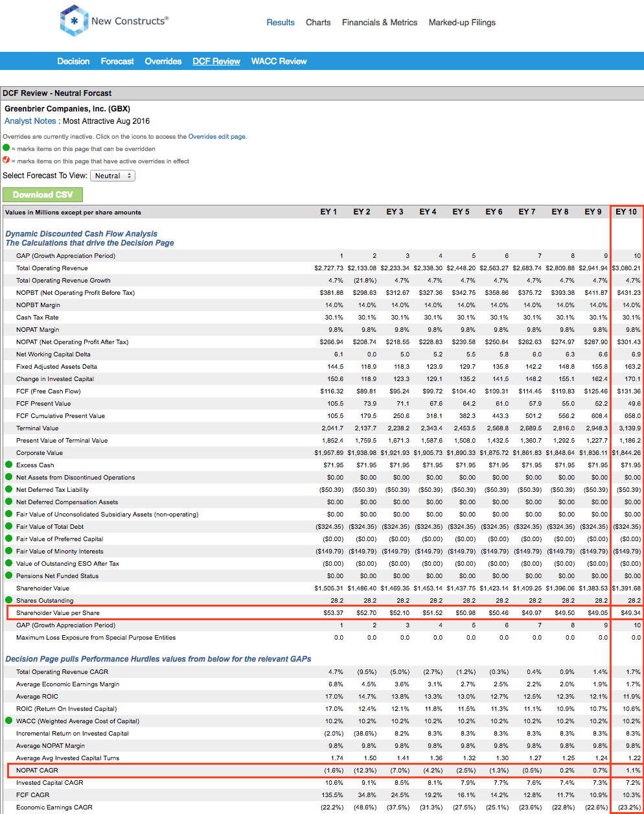Screen dimensions: 644x814
Task: Select the Economic Earnings CAGR label
Action: click(x=54, y=807)
